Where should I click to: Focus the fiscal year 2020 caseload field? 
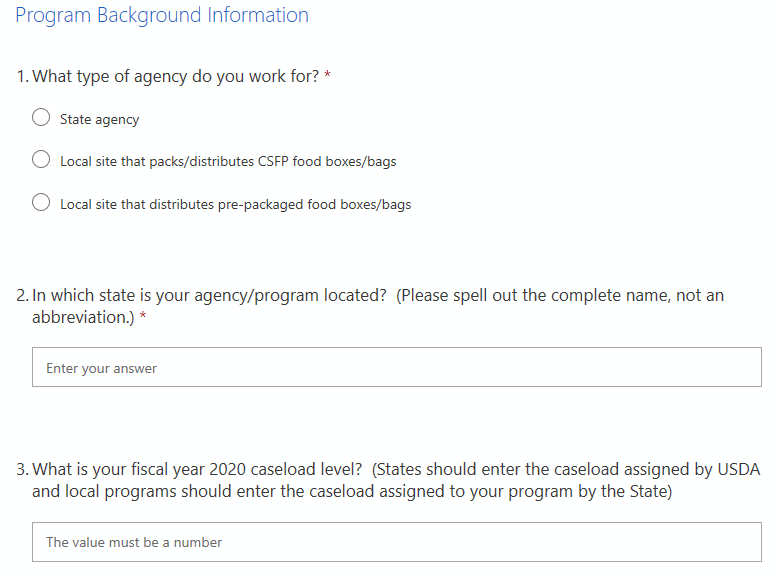click(x=396, y=542)
